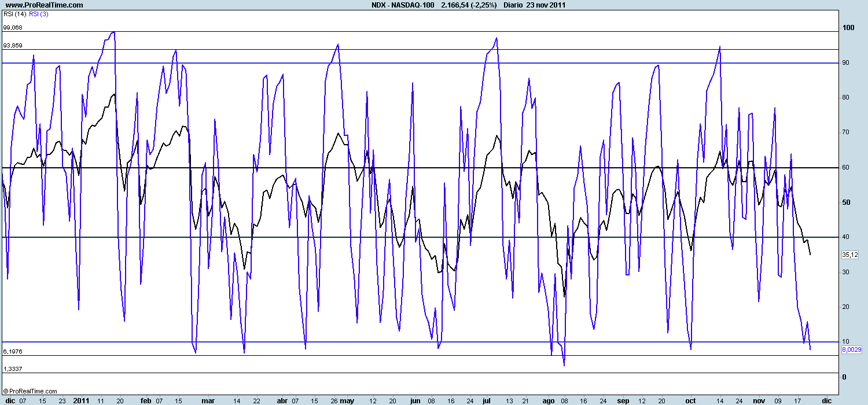
Task: Select the 93,859 horizontal level label
Action: [12, 45]
